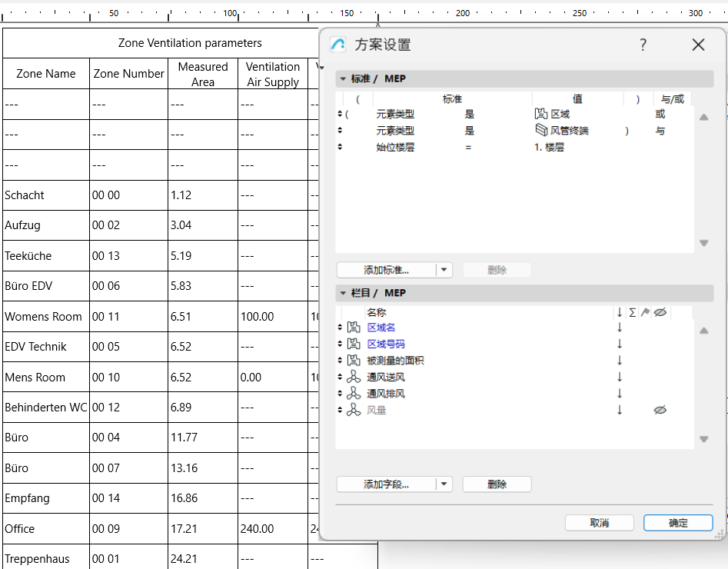The width and height of the screenshot is (728, 569).
Task: Click the hidden-eye header icon in 栏目 list
Action: pos(660,312)
